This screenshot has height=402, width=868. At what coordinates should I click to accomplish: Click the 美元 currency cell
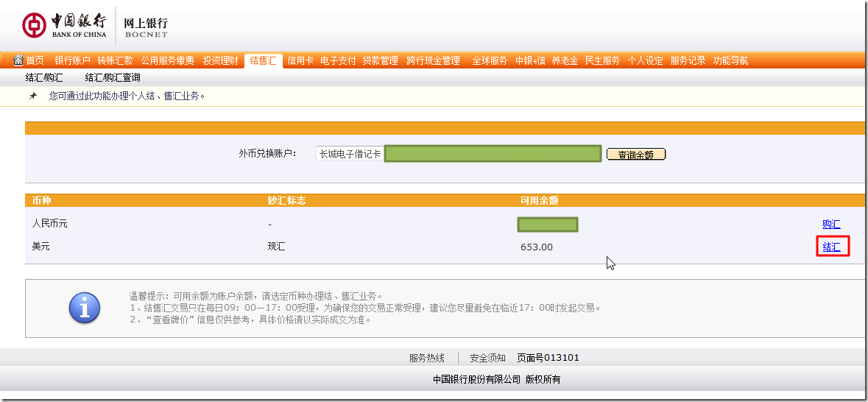[x=41, y=247]
